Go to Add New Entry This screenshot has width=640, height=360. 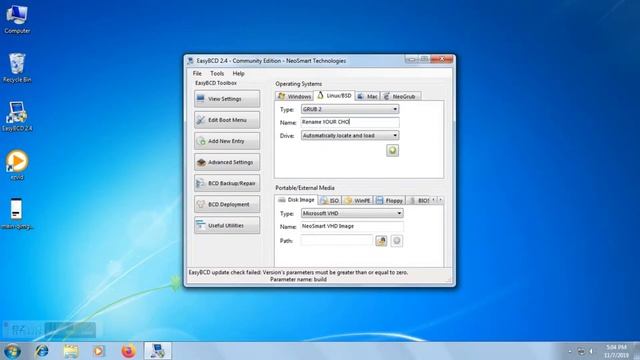227,141
